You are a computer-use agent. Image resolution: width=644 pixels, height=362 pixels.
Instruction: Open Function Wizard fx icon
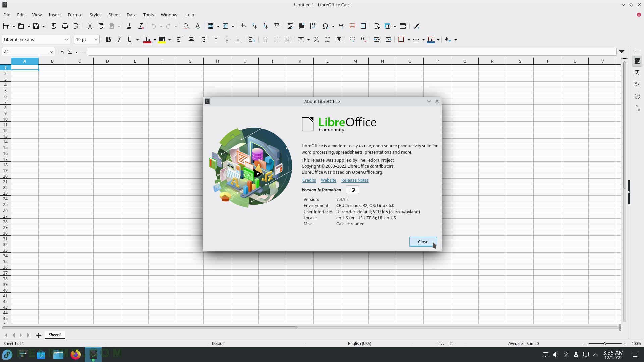click(62, 52)
